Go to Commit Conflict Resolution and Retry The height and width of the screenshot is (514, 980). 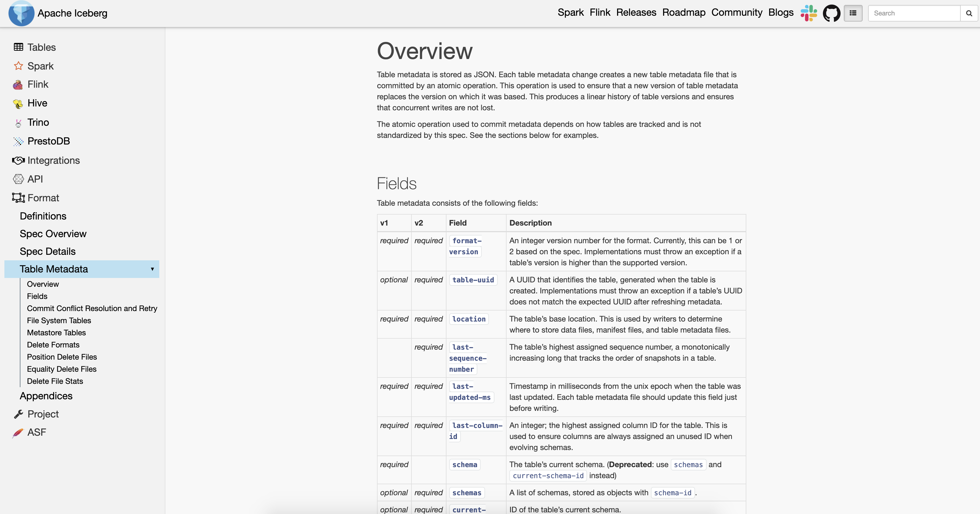92,308
